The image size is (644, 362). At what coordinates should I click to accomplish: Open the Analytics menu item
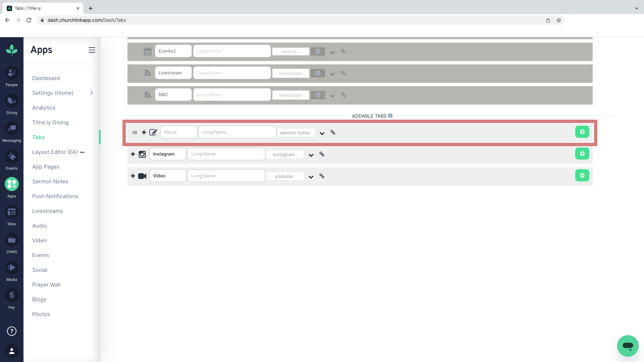pyautogui.click(x=44, y=108)
